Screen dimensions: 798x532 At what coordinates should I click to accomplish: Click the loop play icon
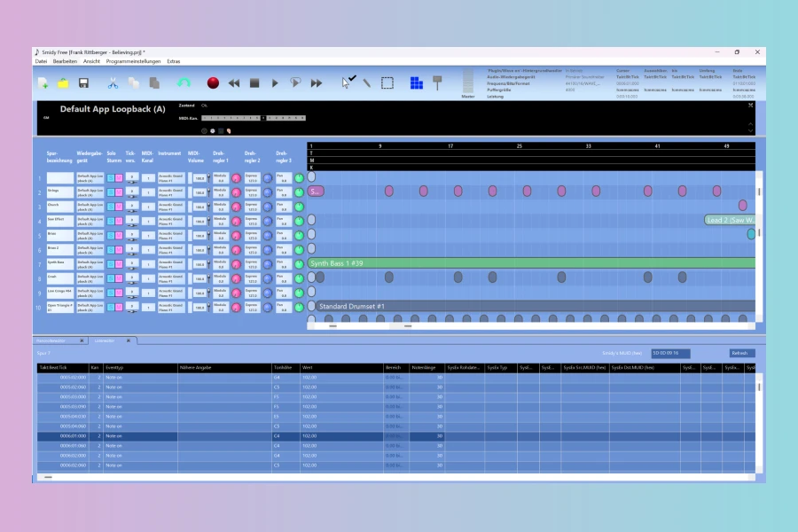(295, 82)
